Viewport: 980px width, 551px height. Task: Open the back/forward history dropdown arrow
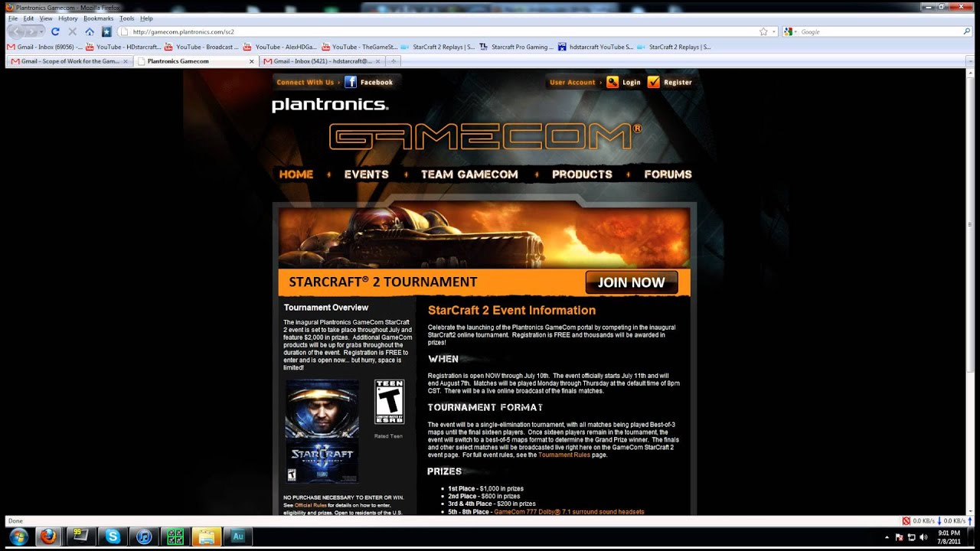(43, 31)
